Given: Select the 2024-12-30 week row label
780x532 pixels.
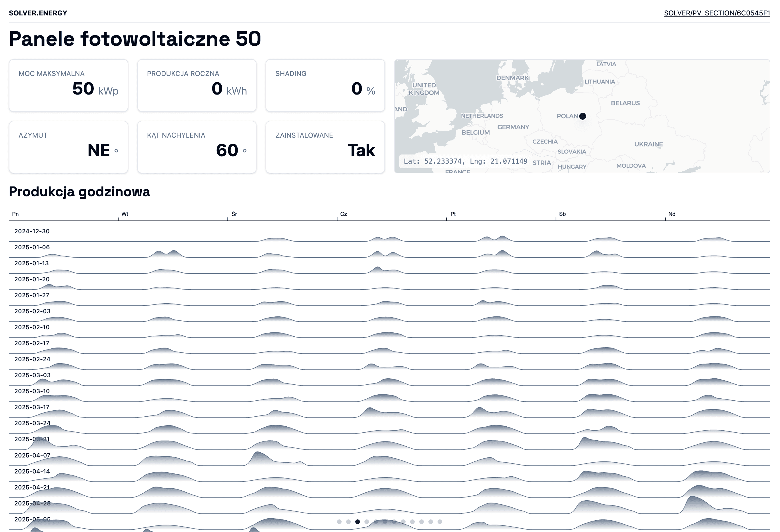Looking at the screenshot, I should pyautogui.click(x=32, y=231).
